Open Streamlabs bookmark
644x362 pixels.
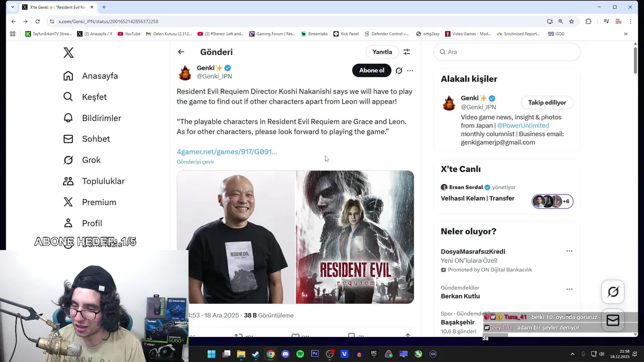[314, 34]
